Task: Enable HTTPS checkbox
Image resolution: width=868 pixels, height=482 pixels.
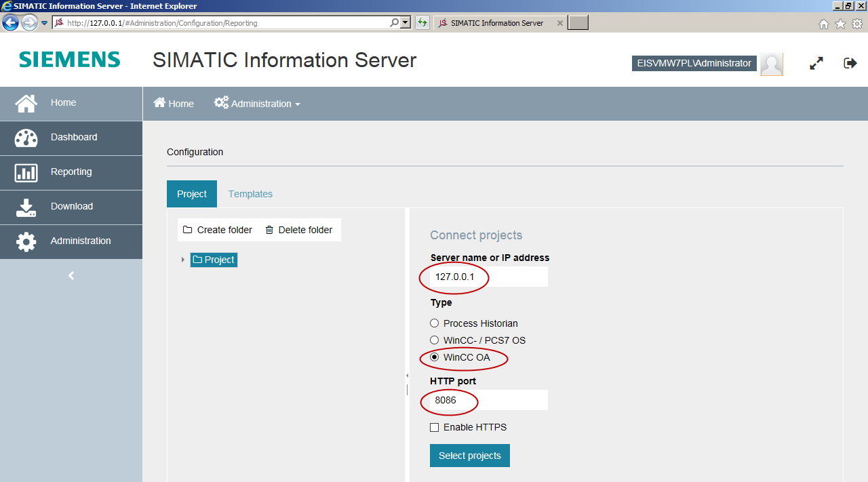Action: point(435,428)
